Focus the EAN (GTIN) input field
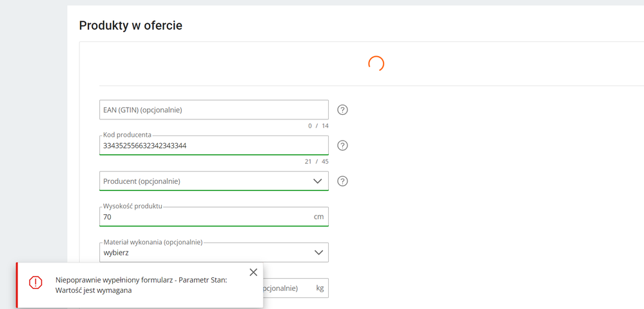 point(213,110)
